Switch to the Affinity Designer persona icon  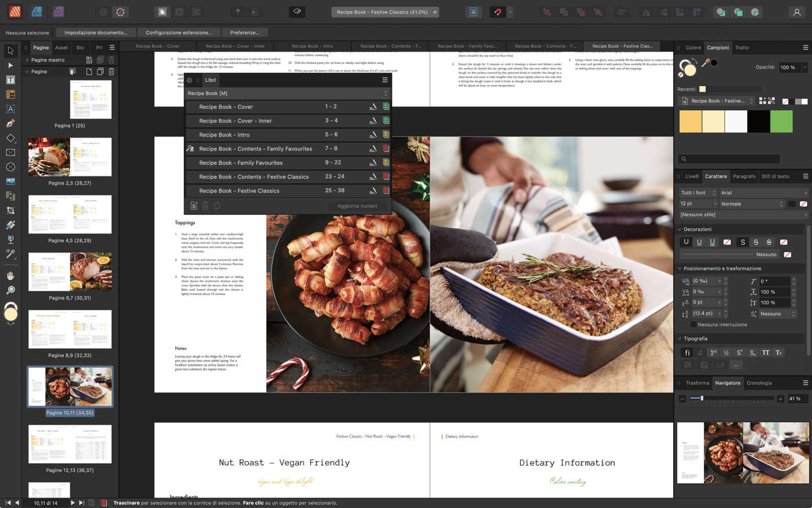coord(36,12)
